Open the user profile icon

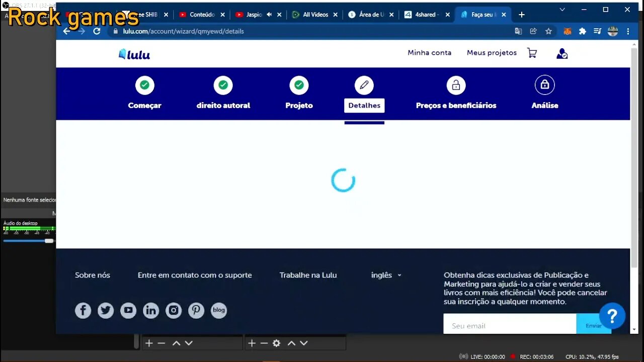561,53
